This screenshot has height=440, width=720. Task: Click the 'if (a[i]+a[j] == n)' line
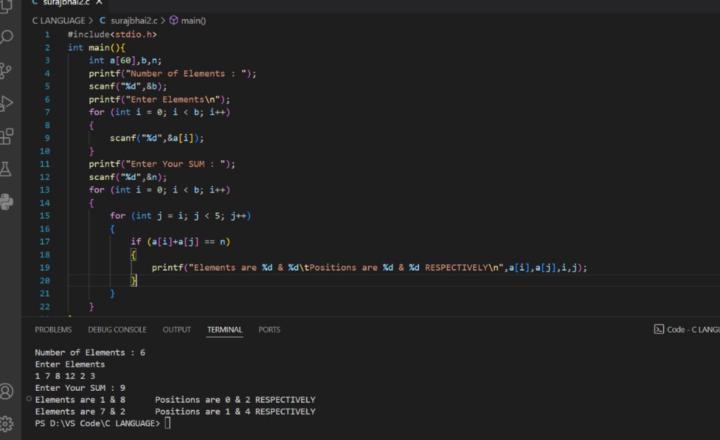pyautogui.click(x=180, y=242)
